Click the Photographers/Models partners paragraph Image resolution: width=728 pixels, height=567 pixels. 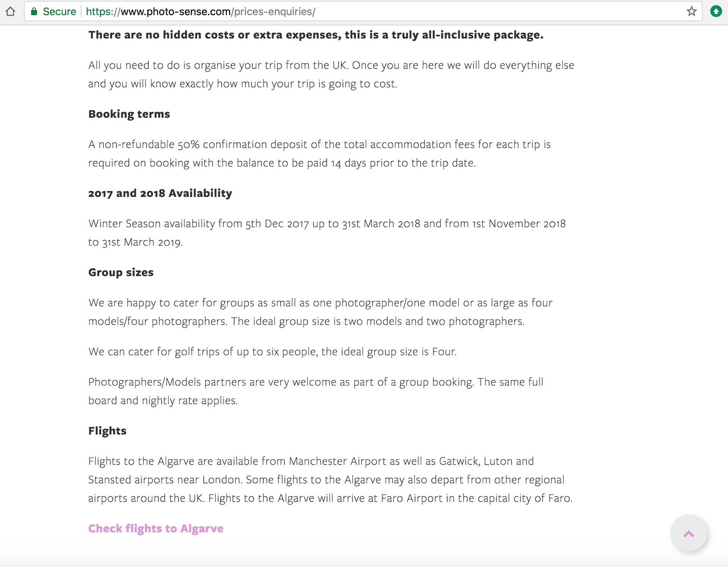[x=315, y=391]
